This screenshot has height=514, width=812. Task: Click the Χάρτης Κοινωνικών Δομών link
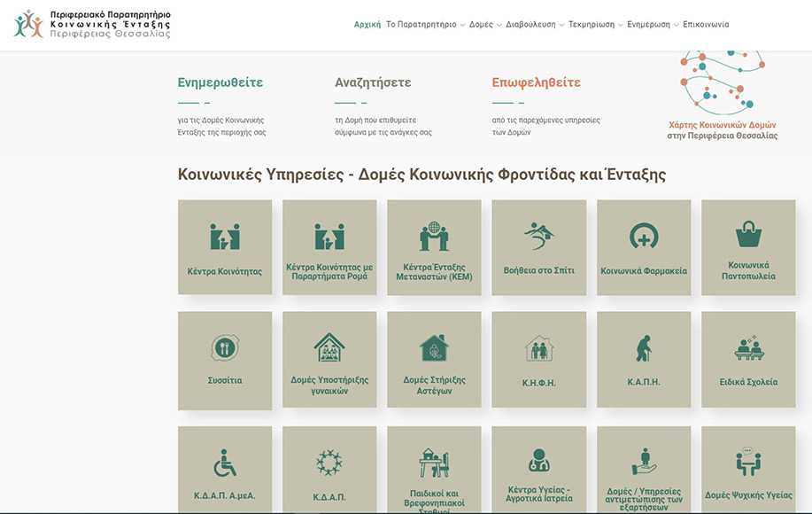(x=723, y=125)
